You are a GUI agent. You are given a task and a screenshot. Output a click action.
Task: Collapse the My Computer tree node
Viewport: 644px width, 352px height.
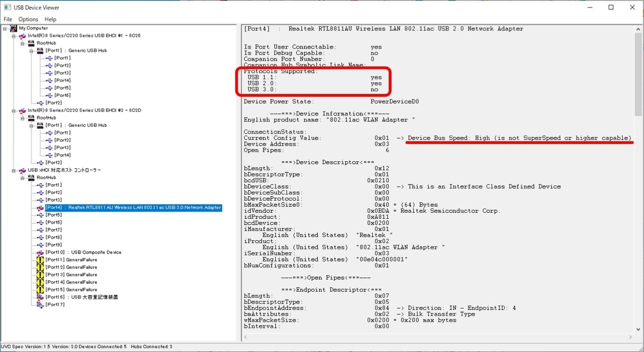point(4,28)
